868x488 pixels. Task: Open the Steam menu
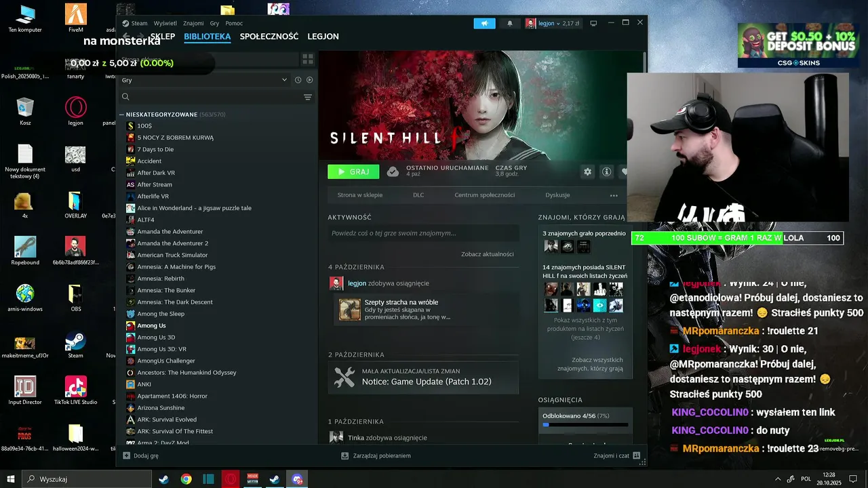139,23
